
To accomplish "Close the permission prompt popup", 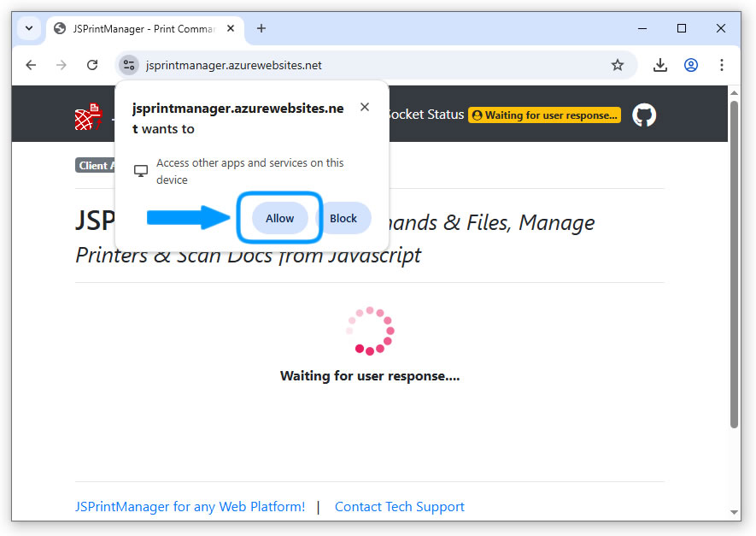I will coord(365,107).
